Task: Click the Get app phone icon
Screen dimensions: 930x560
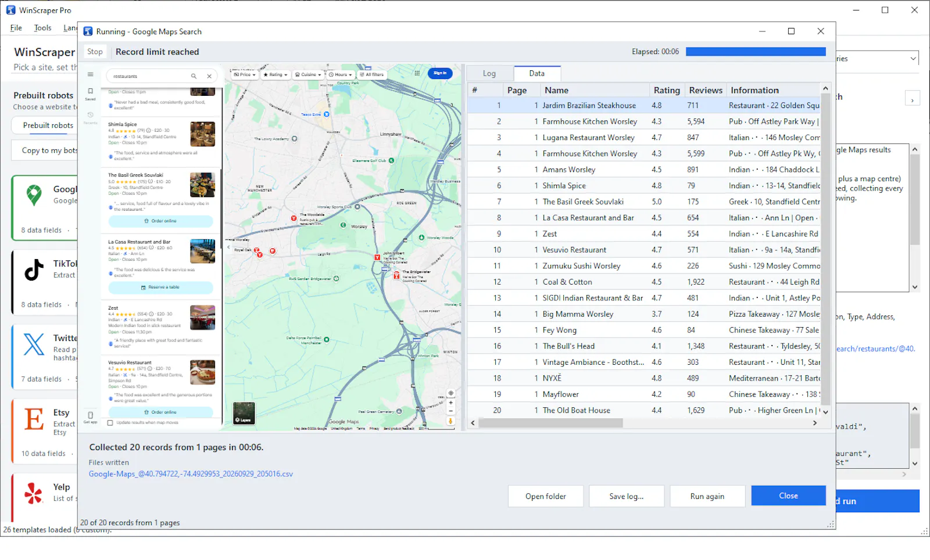Action: click(90, 417)
